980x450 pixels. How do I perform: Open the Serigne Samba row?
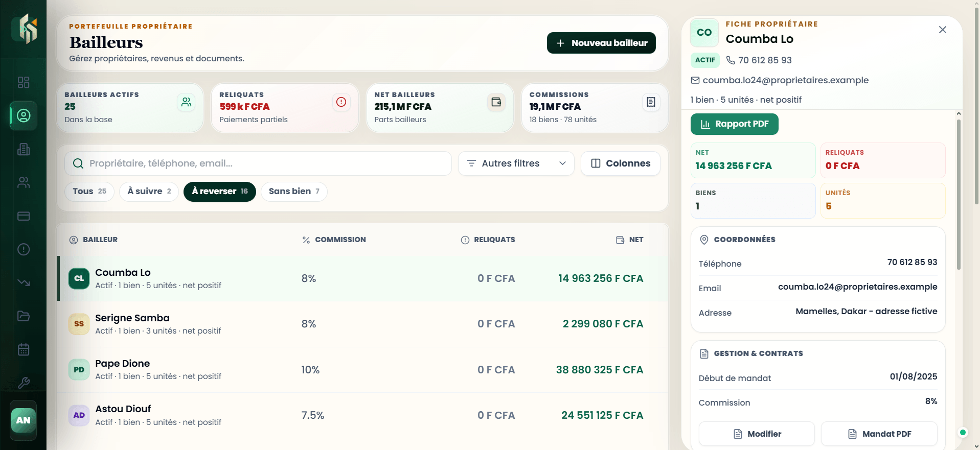362,324
